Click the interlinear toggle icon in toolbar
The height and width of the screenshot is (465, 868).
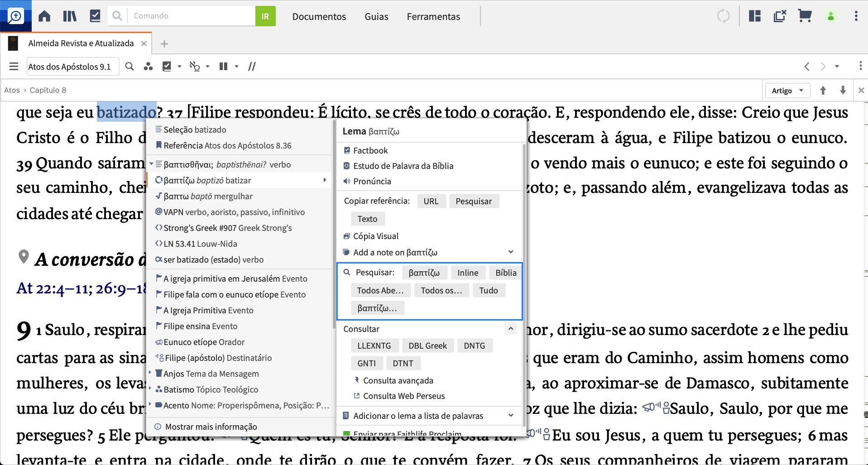(x=194, y=67)
